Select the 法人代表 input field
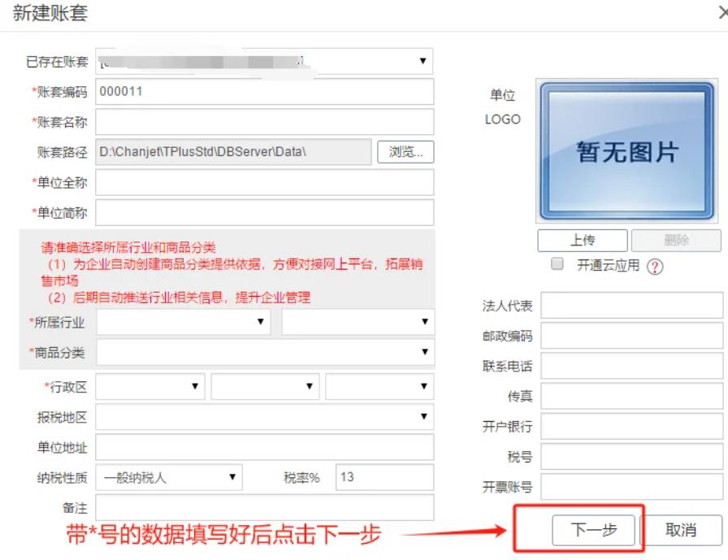The height and width of the screenshot is (560, 728). coord(631,306)
